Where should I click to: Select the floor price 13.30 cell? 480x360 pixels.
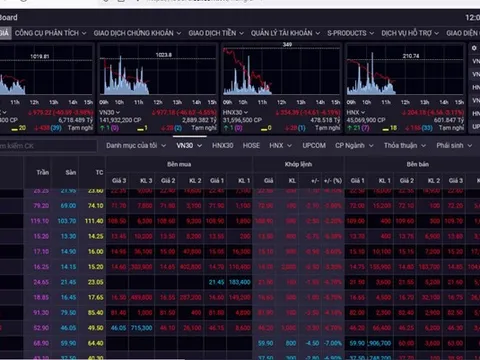pyautogui.click(x=68, y=236)
